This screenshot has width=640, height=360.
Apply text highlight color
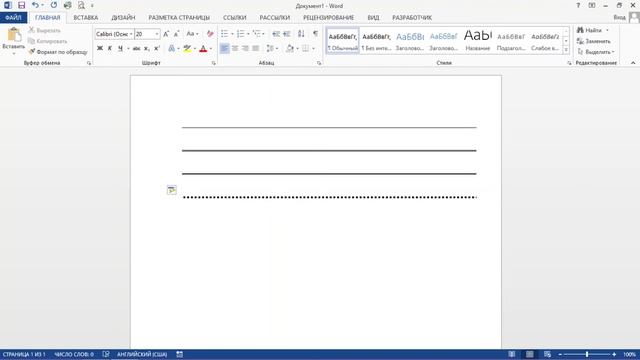pos(187,48)
